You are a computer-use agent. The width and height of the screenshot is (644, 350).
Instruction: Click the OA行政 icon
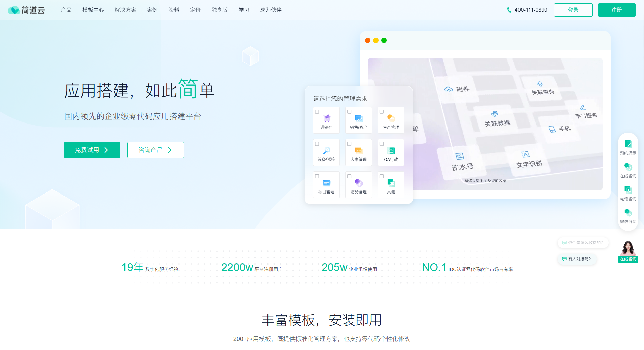coord(391,150)
